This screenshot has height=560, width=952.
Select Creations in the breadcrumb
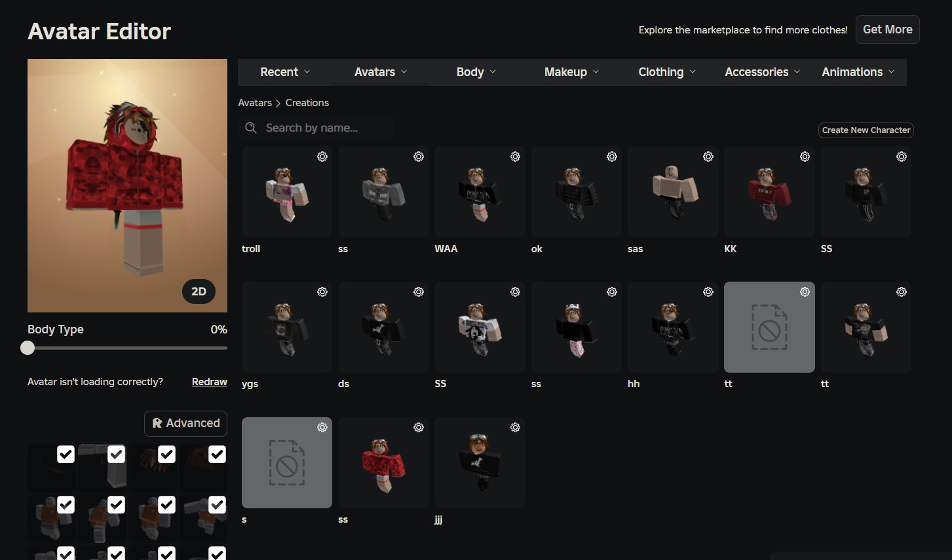307,103
